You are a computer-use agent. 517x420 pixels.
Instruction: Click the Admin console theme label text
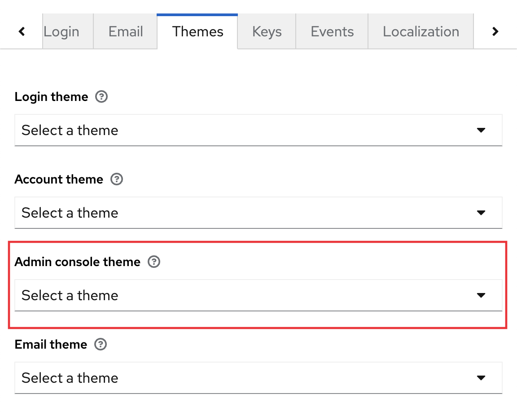click(77, 262)
